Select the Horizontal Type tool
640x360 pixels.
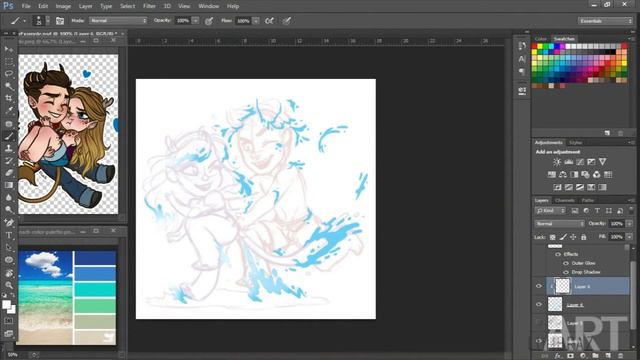(9, 236)
